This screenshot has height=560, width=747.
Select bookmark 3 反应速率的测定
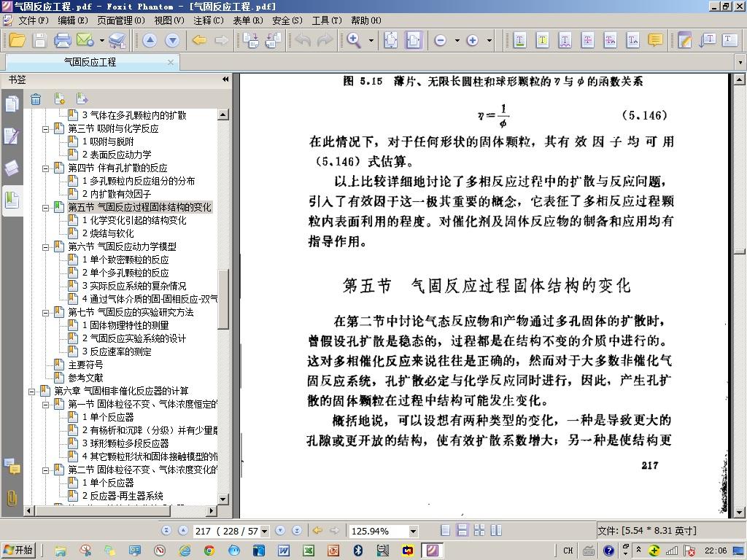tap(117, 352)
